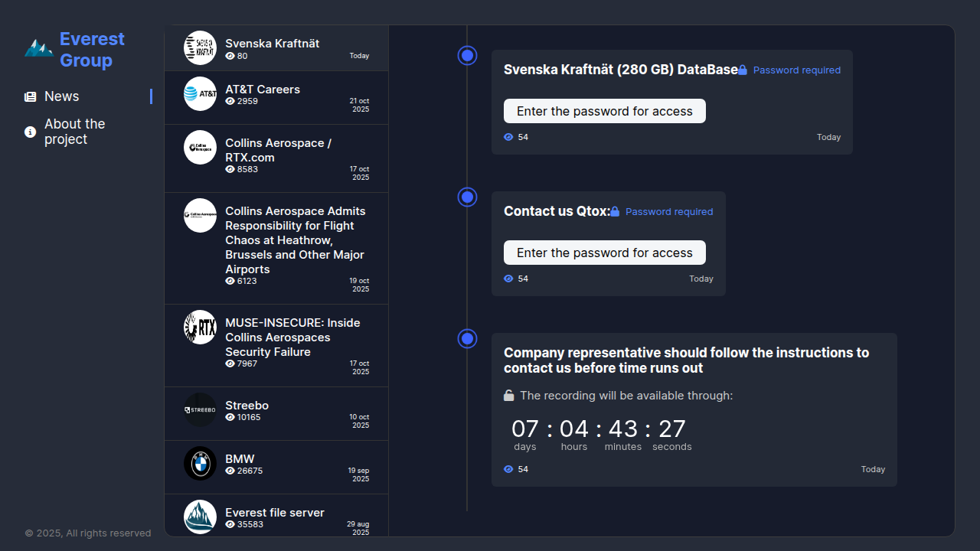This screenshot has width=980, height=551.
Task: Click the eye views icon in the countdown card
Action: coord(508,469)
